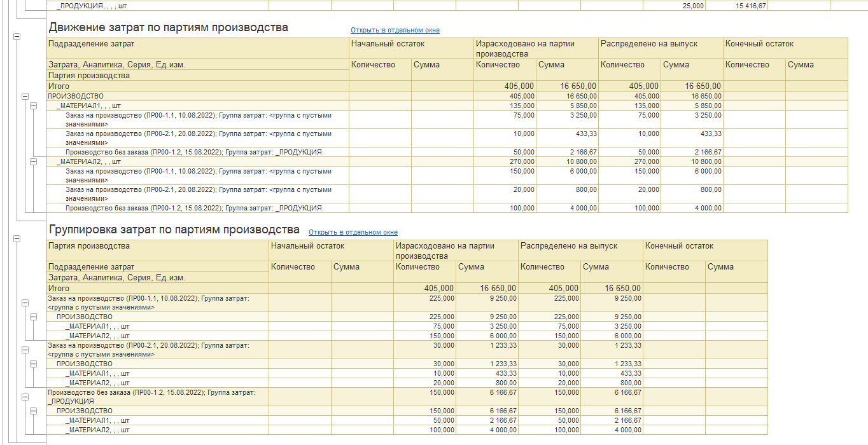868x445 pixels.
Task: Collapse the _МАТЕРИАЛ2 rows in the Движение затрат table
Action: [34, 162]
